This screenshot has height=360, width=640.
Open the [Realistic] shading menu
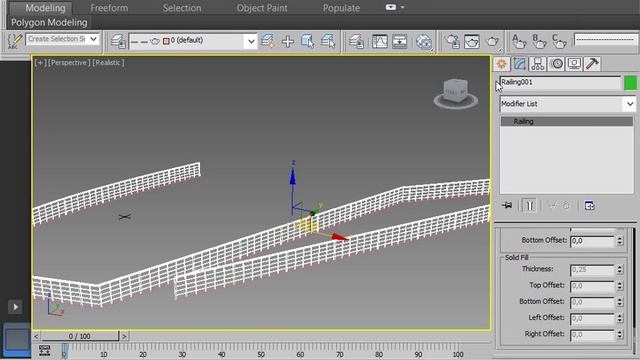[x=108, y=62]
